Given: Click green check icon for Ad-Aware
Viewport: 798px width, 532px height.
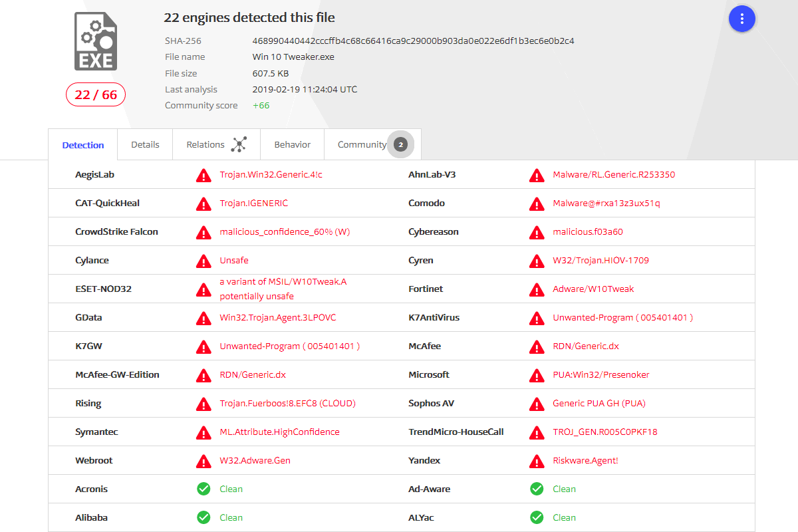Looking at the screenshot, I should tap(537, 489).
